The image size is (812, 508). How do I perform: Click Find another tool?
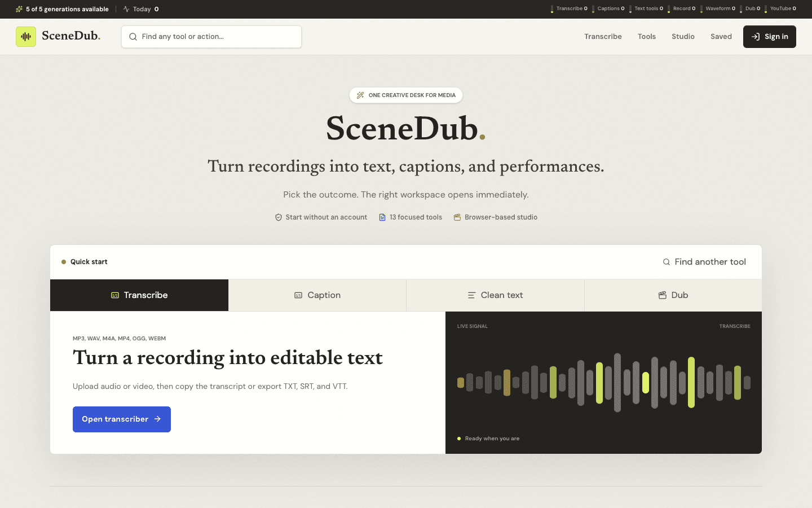704,262
